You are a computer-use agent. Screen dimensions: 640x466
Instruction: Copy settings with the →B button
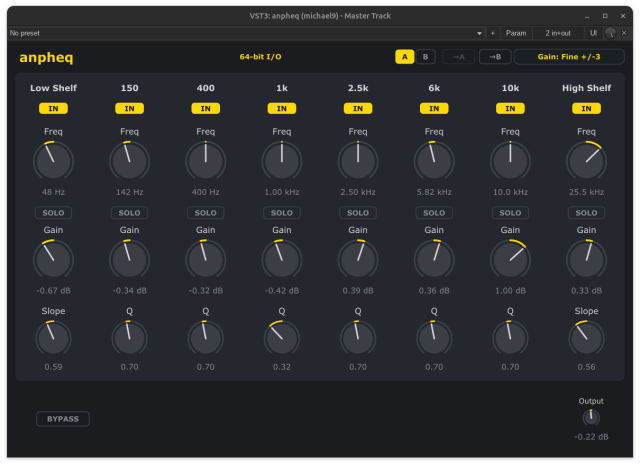point(495,57)
